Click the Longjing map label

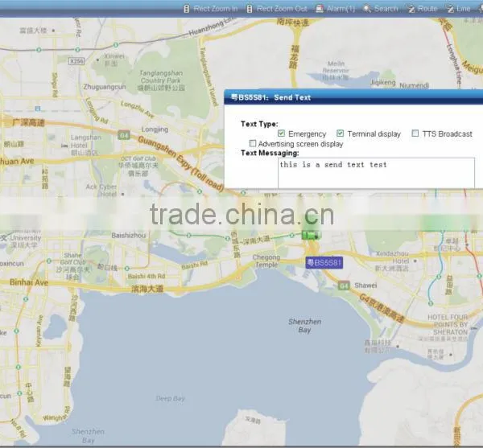tap(155, 129)
